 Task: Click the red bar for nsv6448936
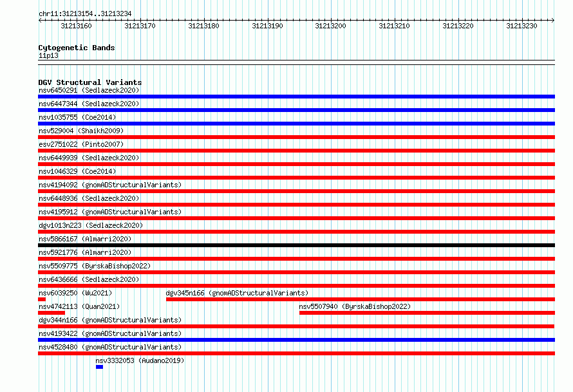point(296,205)
